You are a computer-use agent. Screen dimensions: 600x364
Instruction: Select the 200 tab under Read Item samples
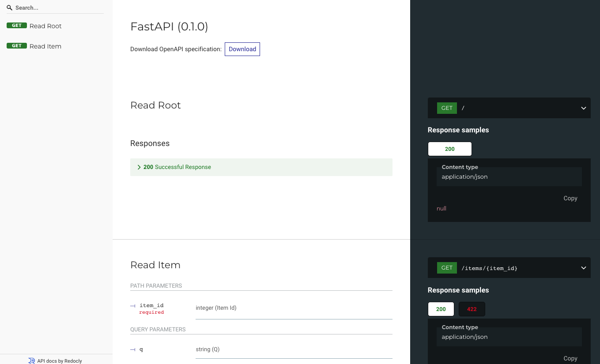pyautogui.click(x=441, y=309)
